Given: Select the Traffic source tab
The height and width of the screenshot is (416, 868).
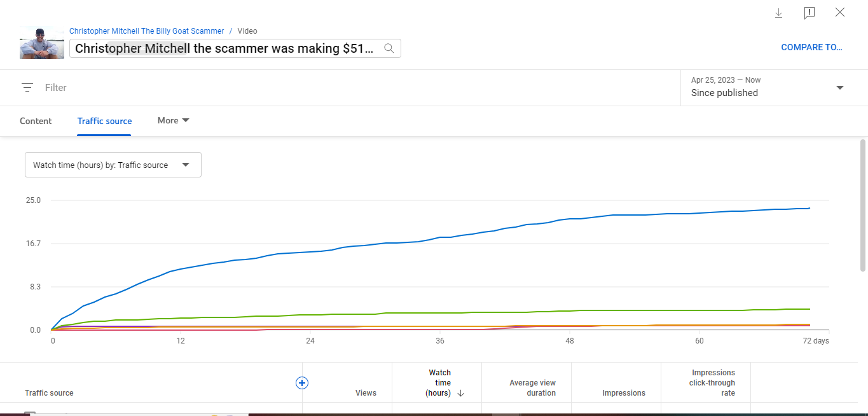Looking at the screenshot, I should pos(104,121).
